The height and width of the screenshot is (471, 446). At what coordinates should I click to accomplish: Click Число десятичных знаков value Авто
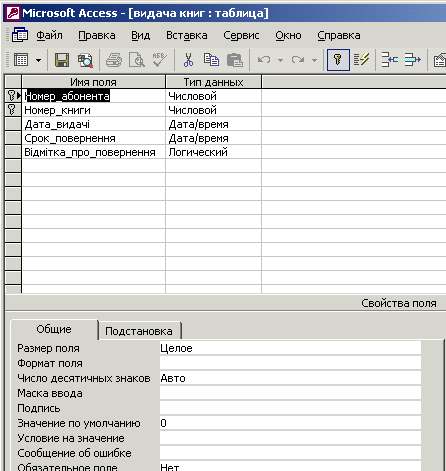pos(290,378)
